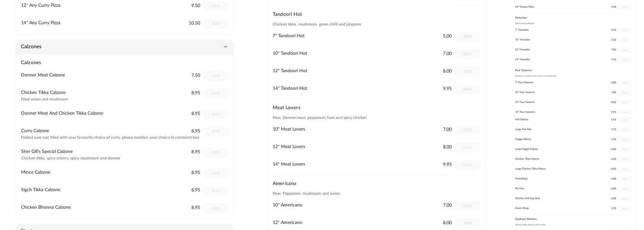The width and height of the screenshot is (644, 230).
Task: Add 7" Tandoori Hot pizza
Action: (x=467, y=36)
